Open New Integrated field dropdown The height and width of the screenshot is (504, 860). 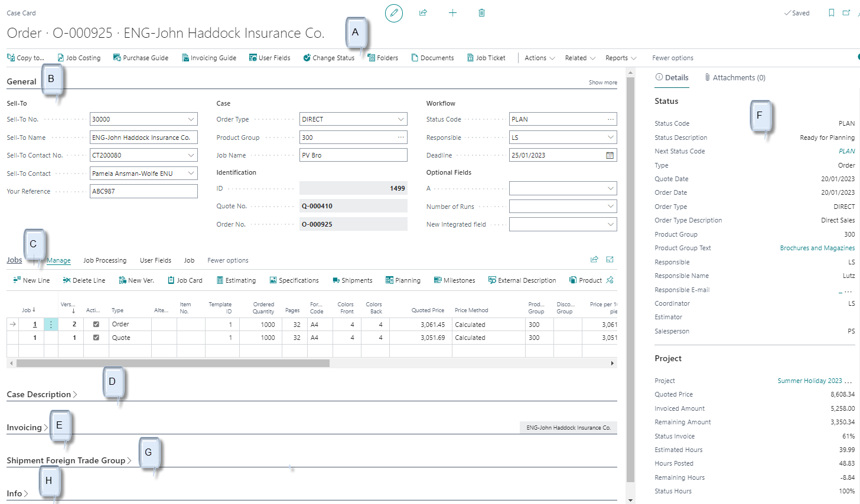click(x=611, y=224)
